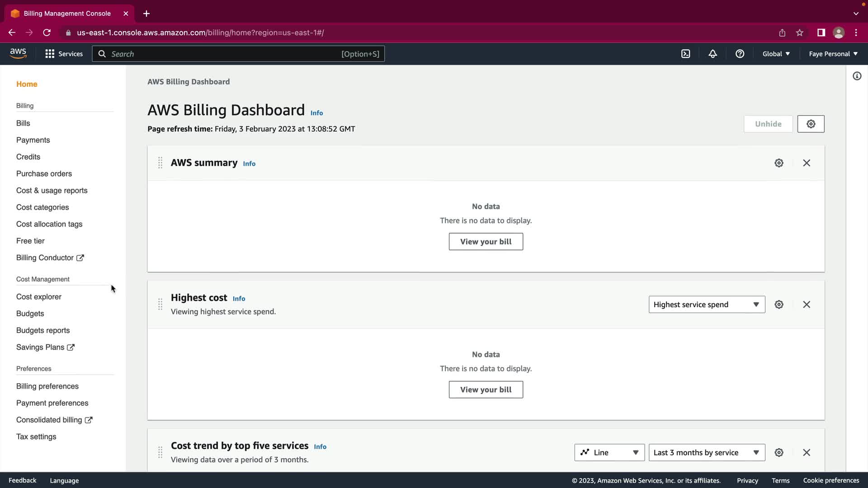Click Info link next to Highest cost
The image size is (868, 488).
coord(239,299)
